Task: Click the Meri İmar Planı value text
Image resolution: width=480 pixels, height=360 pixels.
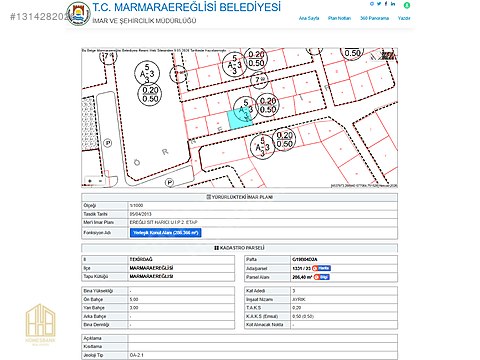Action: point(163,222)
